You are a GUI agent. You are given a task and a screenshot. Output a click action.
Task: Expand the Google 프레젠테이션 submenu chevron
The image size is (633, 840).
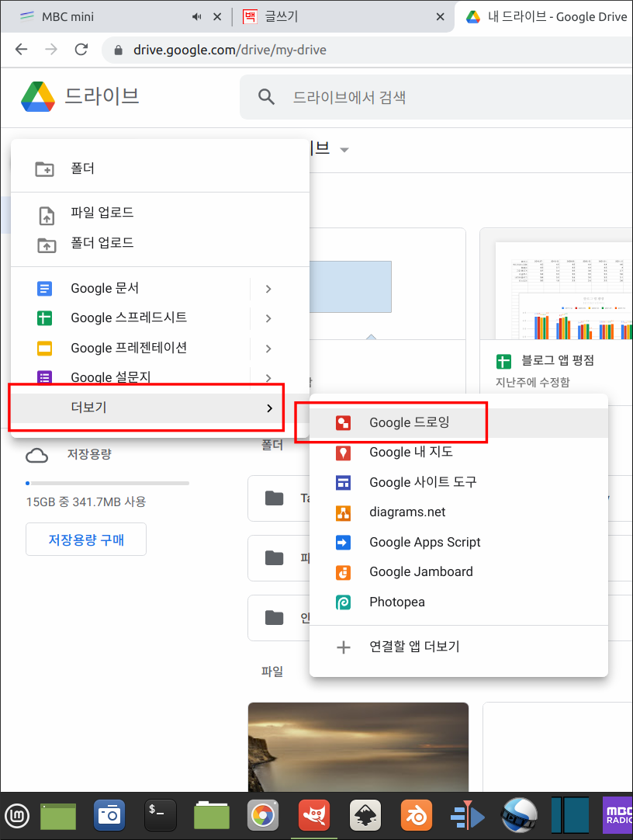point(268,348)
